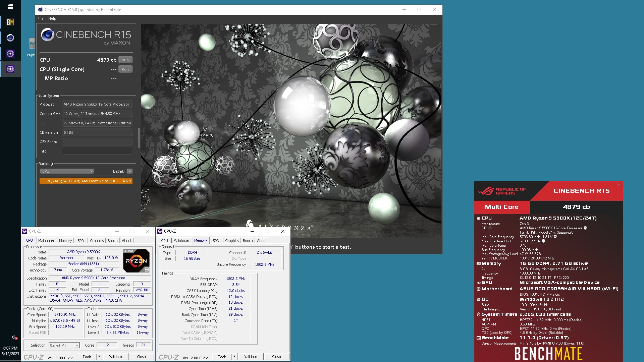Open the 'capt' desktop icon
The width and height of the screenshot is (644, 362).
pos(32,48)
